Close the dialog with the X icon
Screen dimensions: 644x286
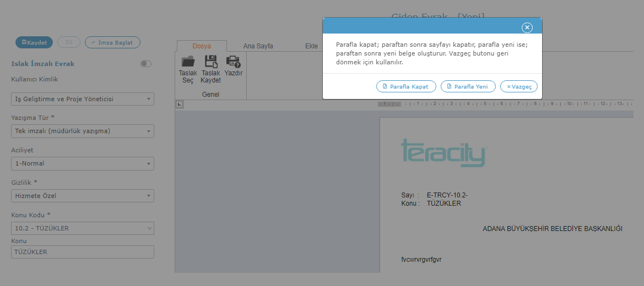(x=527, y=28)
